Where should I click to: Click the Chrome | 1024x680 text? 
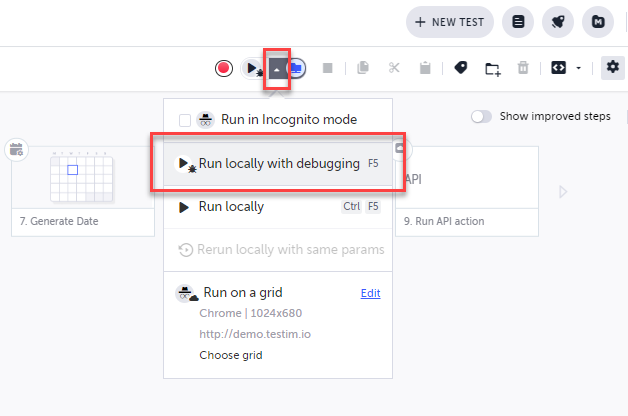[251, 313]
